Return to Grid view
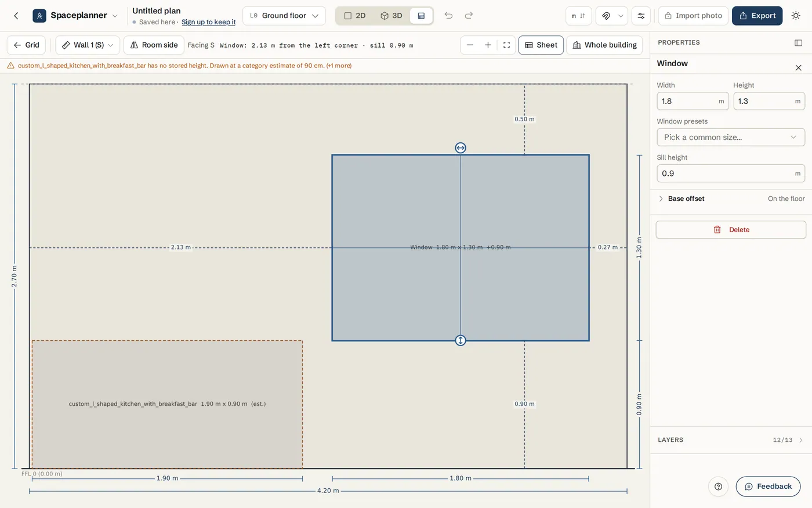 (x=26, y=45)
